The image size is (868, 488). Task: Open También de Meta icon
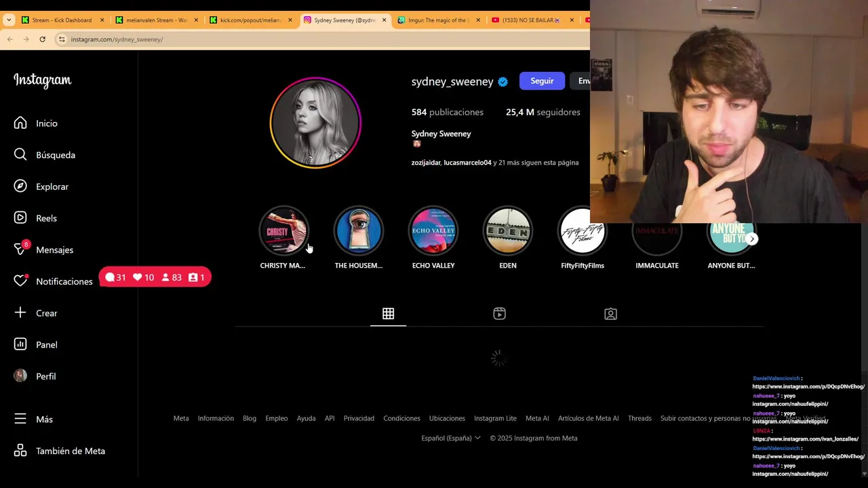point(20,451)
